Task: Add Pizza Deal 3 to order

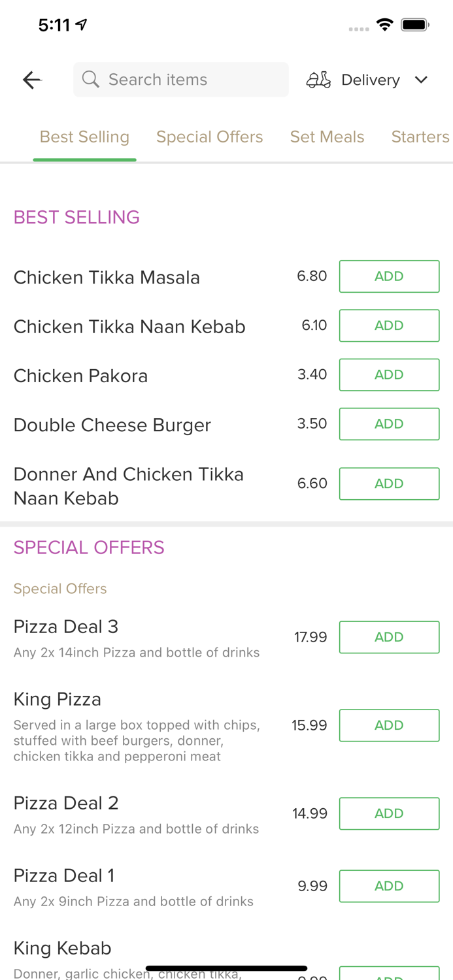Action: pos(389,637)
